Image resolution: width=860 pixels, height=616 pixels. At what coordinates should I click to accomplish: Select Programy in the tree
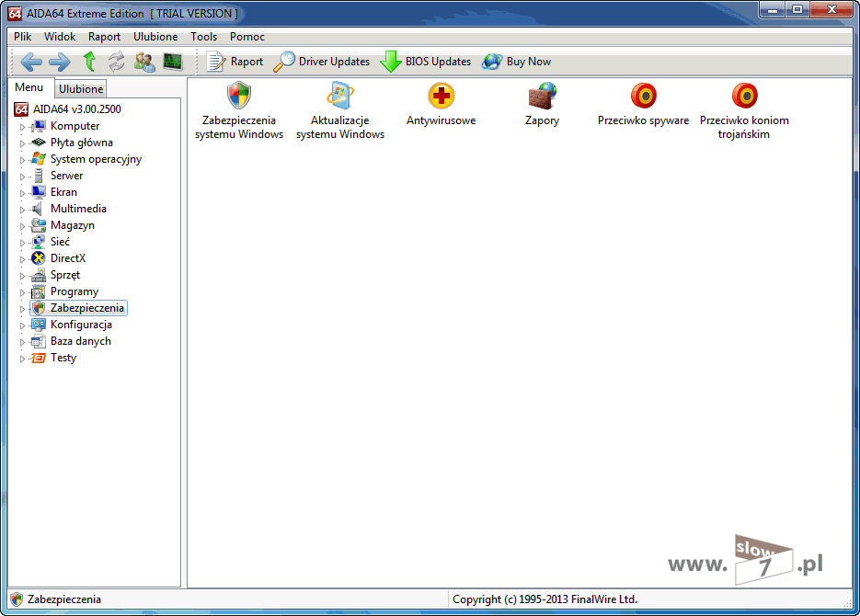pyautogui.click(x=75, y=291)
